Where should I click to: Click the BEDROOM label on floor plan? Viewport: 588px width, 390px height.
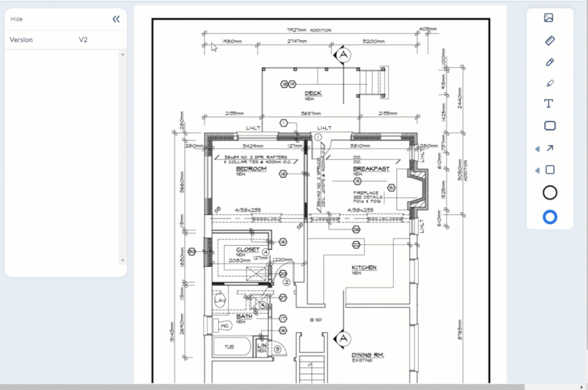point(251,168)
